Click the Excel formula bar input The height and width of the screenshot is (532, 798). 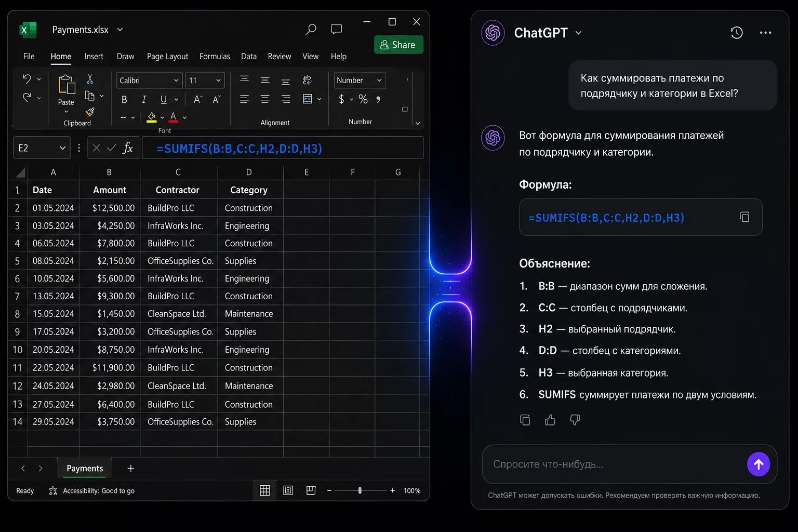point(283,148)
